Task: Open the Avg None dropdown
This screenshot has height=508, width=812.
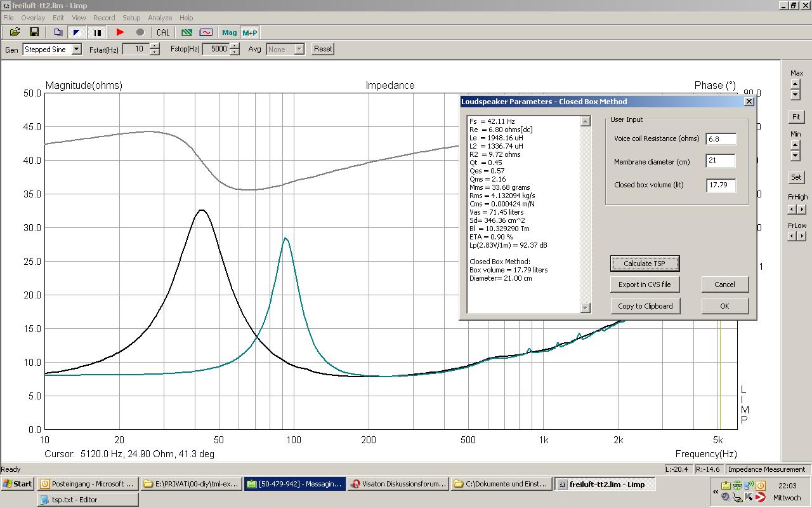Action: (x=299, y=49)
